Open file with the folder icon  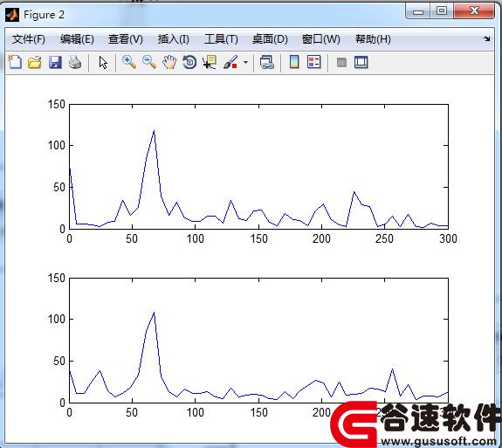pos(35,62)
